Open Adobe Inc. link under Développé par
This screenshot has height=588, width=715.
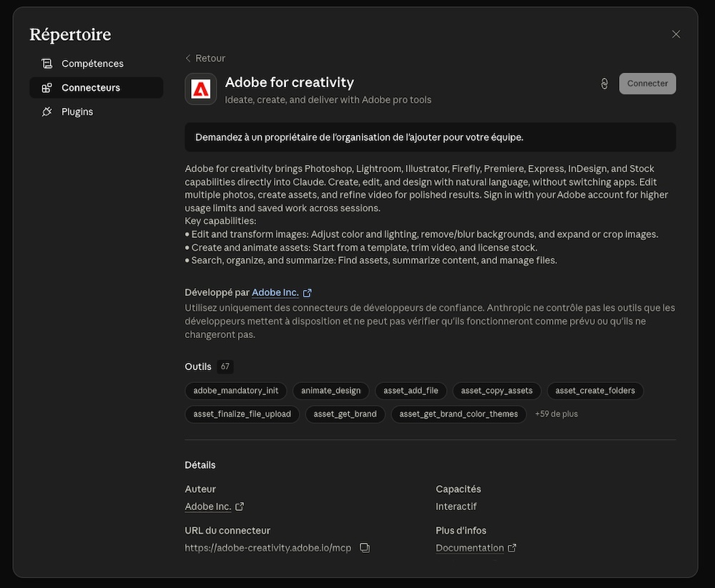pyautogui.click(x=275, y=293)
